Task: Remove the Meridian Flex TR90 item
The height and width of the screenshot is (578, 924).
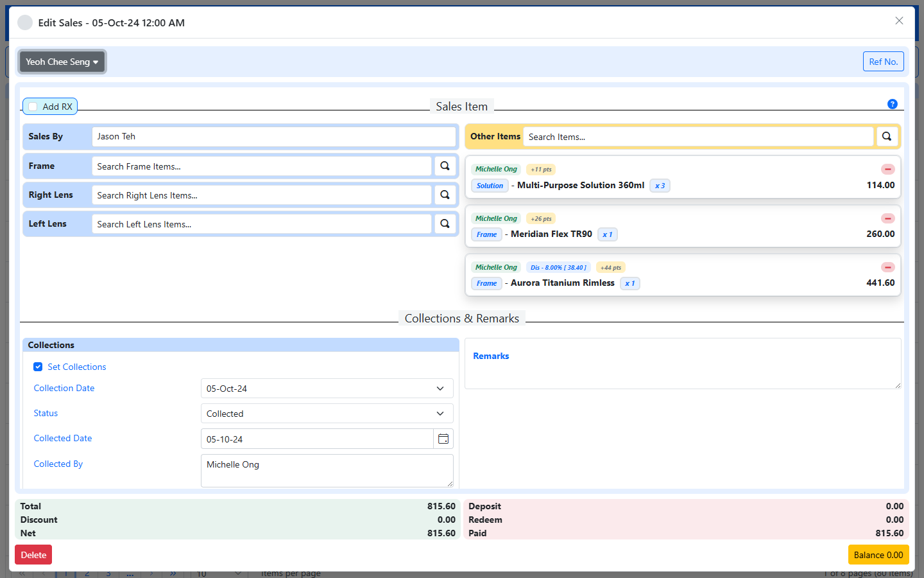Action: click(888, 218)
